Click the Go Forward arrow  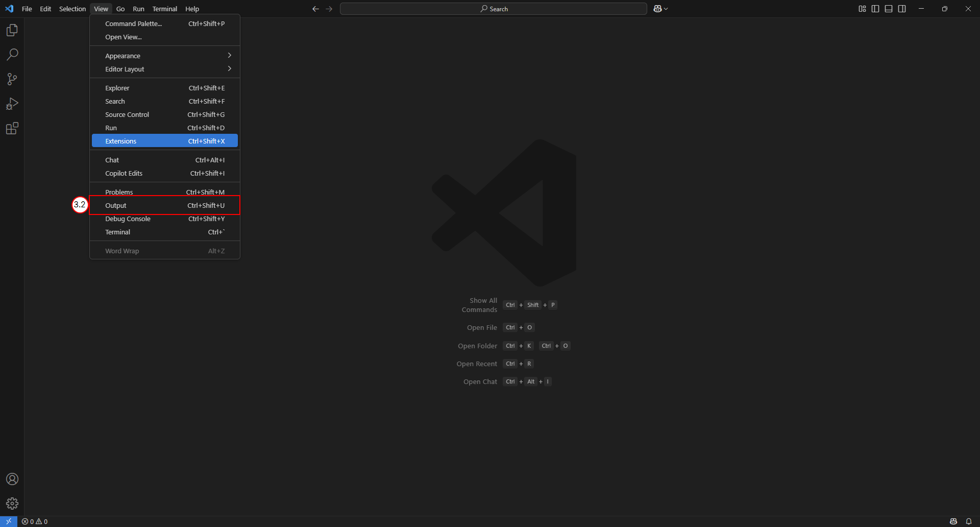(329, 9)
